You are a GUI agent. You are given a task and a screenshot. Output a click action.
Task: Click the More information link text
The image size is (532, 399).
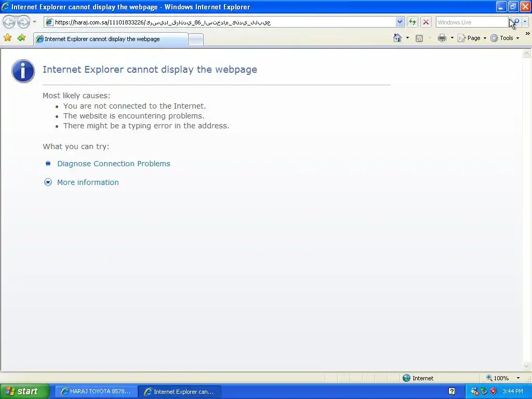(88, 182)
